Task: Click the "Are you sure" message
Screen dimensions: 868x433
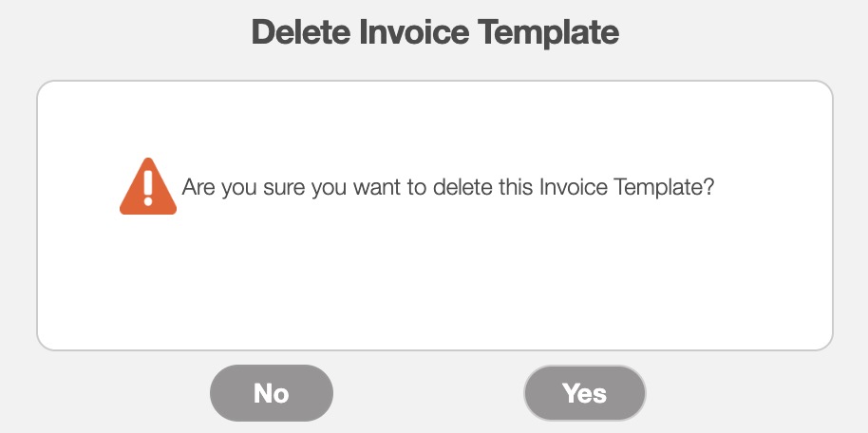Action: point(447,187)
